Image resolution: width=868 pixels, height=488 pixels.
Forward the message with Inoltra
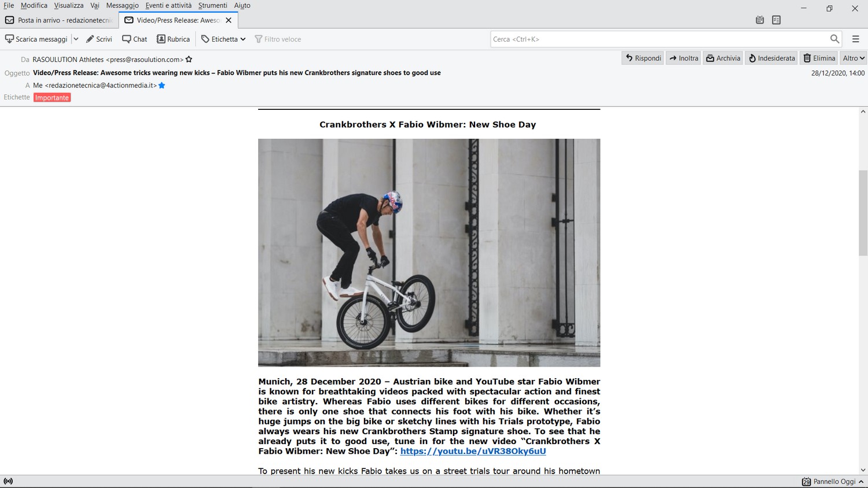click(x=683, y=58)
